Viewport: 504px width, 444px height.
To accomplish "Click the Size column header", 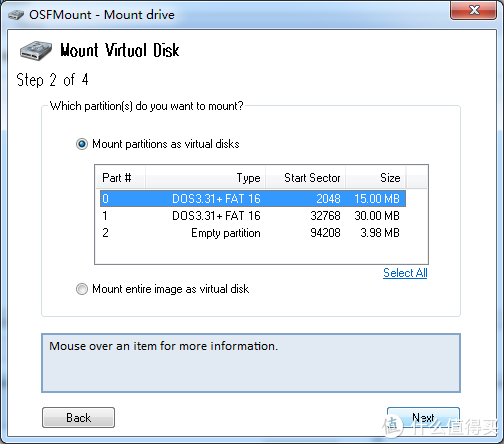I will click(376, 178).
